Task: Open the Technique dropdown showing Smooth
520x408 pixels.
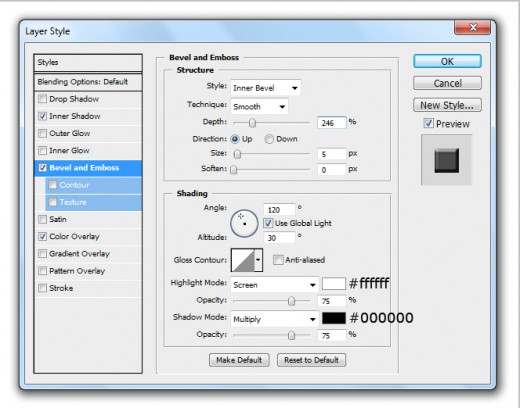Action: [259, 107]
